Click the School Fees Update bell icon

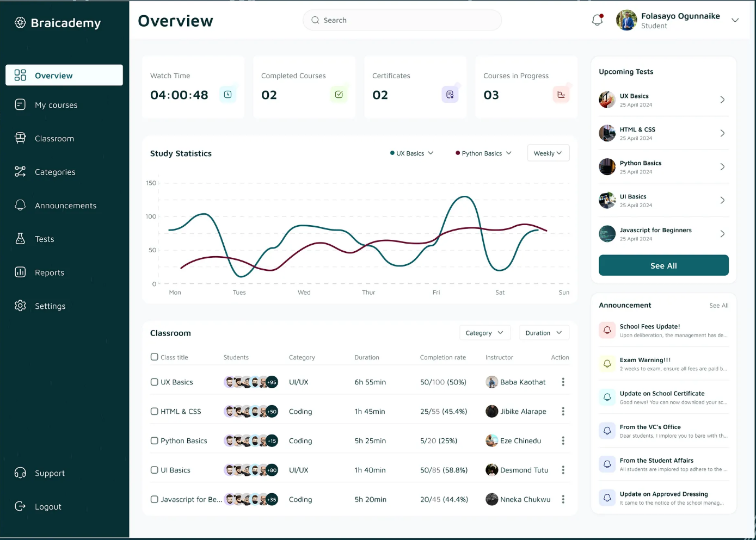[x=607, y=330]
